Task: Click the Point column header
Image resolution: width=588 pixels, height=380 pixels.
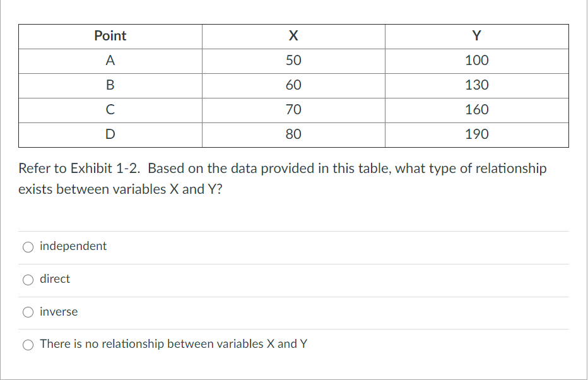Action: pyautogui.click(x=110, y=36)
